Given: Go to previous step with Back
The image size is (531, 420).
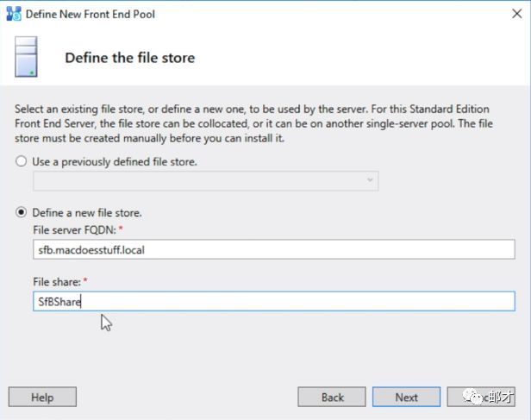Looking at the screenshot, I should 332,397.
